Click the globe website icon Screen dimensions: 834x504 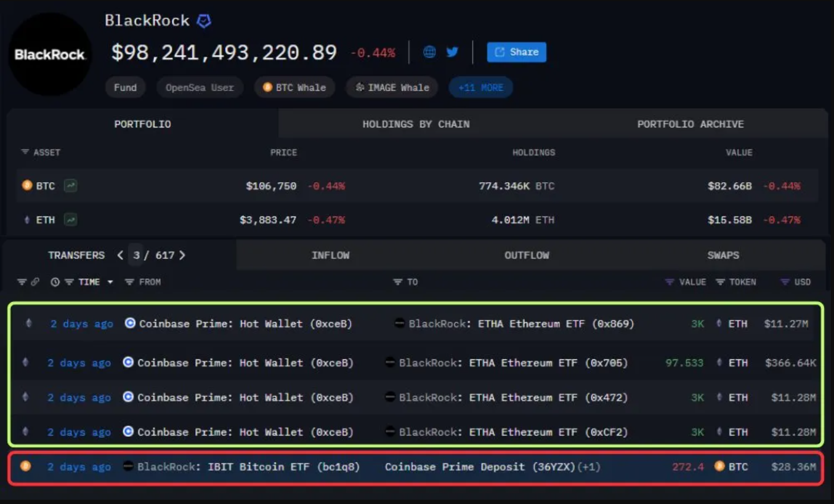(x=429, y=52)
